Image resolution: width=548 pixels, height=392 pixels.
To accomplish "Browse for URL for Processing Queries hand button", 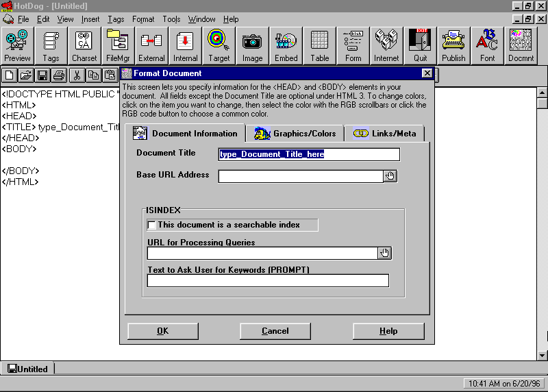I will point(385,253).
